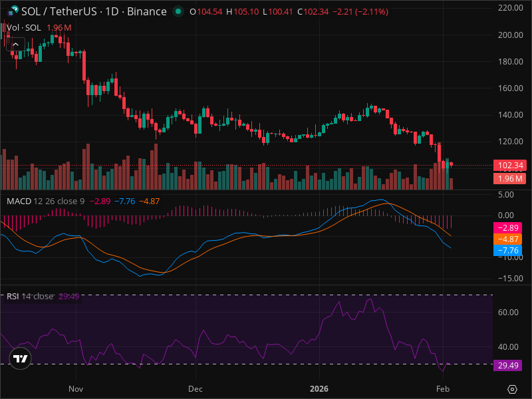
Task: Click the −7.76 MACD line axis label
Action: [507, 251]
